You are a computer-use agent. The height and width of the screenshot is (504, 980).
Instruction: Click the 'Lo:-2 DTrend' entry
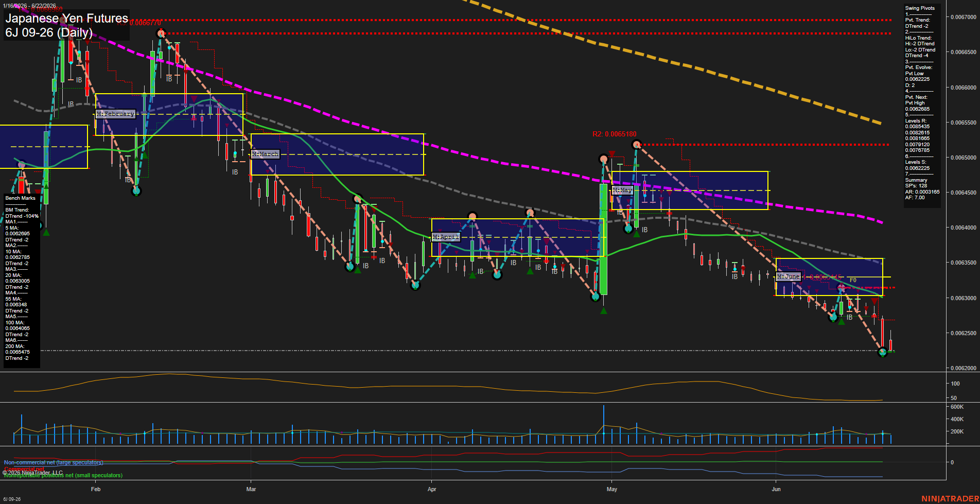pyautogui.click(x=920, y=50)
